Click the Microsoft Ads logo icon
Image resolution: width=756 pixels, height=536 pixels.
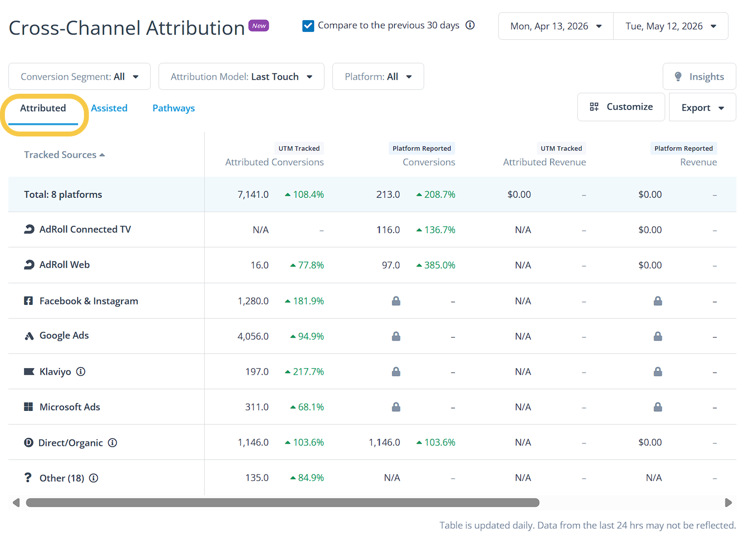pyautogui.click(x=28, y=407)
